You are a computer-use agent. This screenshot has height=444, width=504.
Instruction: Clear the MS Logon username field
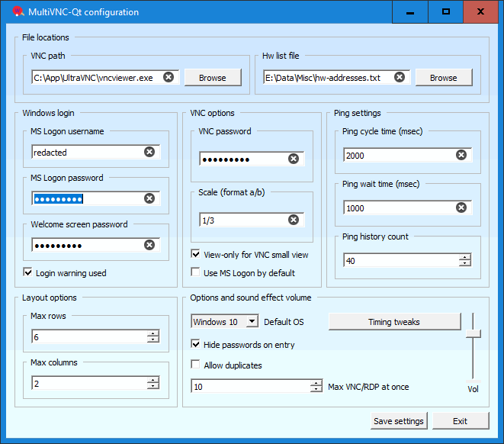(x=149, y=152)
